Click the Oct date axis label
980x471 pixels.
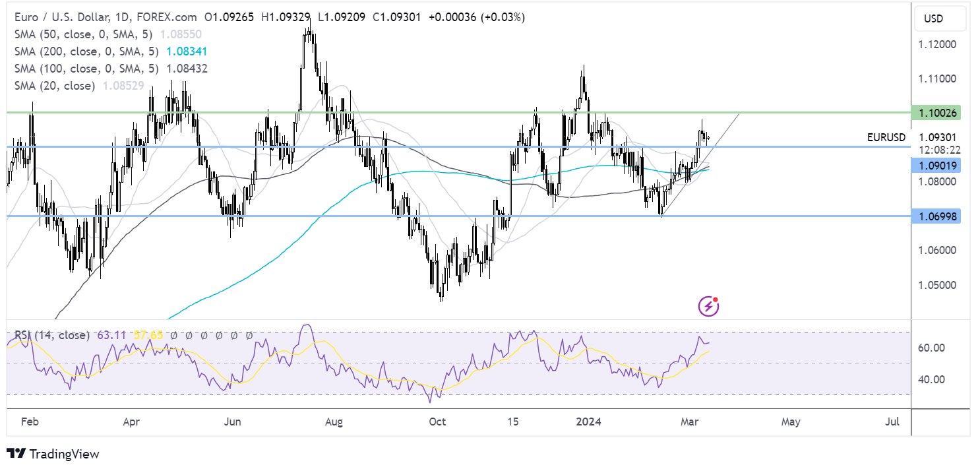[437, 421]
